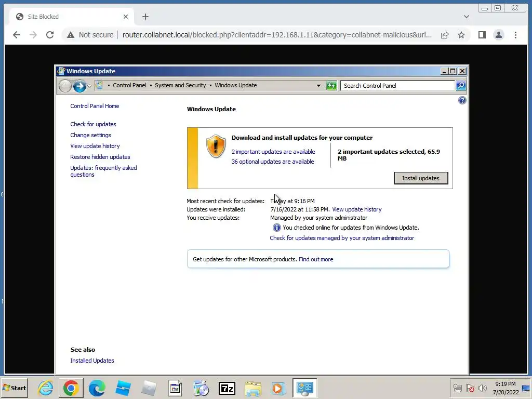Open View update history in sidebar
The width and height of the screenshot is (532, 399).
(95, 146)
